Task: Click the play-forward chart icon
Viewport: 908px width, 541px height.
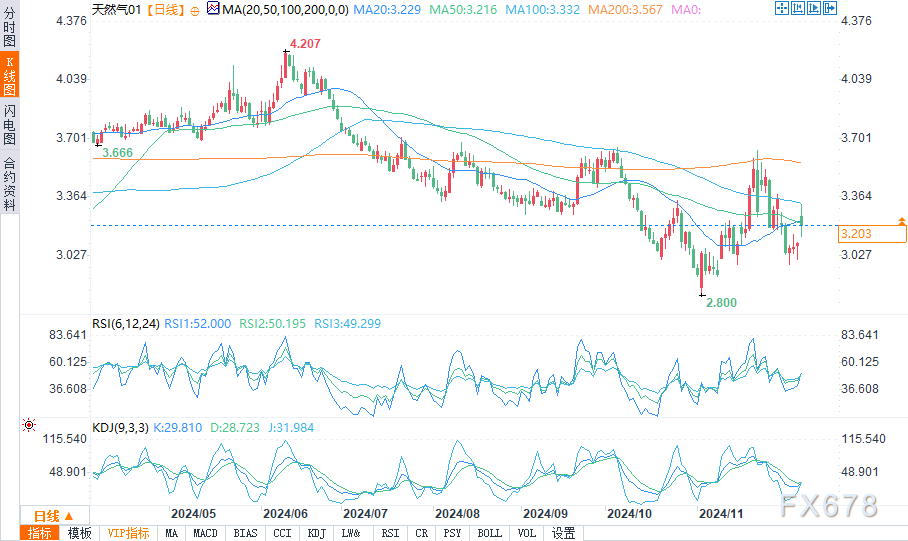Action: [814, 8]
